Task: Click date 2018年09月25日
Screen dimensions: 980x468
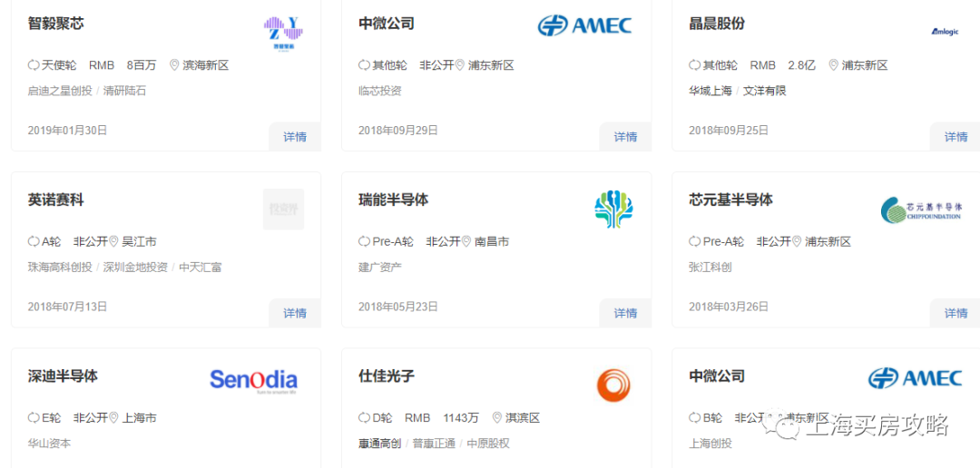Action: 729,130
